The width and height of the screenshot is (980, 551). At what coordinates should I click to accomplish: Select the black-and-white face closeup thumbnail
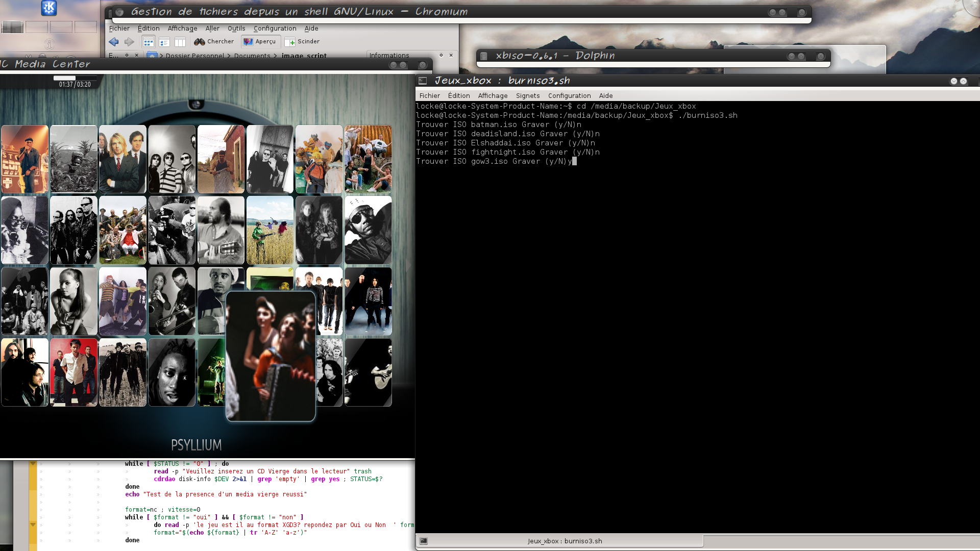point(171,372)
